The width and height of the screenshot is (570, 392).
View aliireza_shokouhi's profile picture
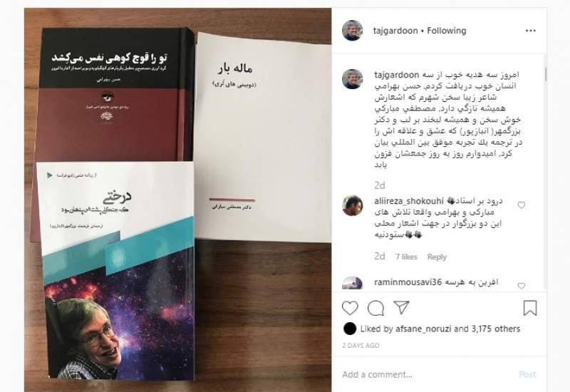352,205
